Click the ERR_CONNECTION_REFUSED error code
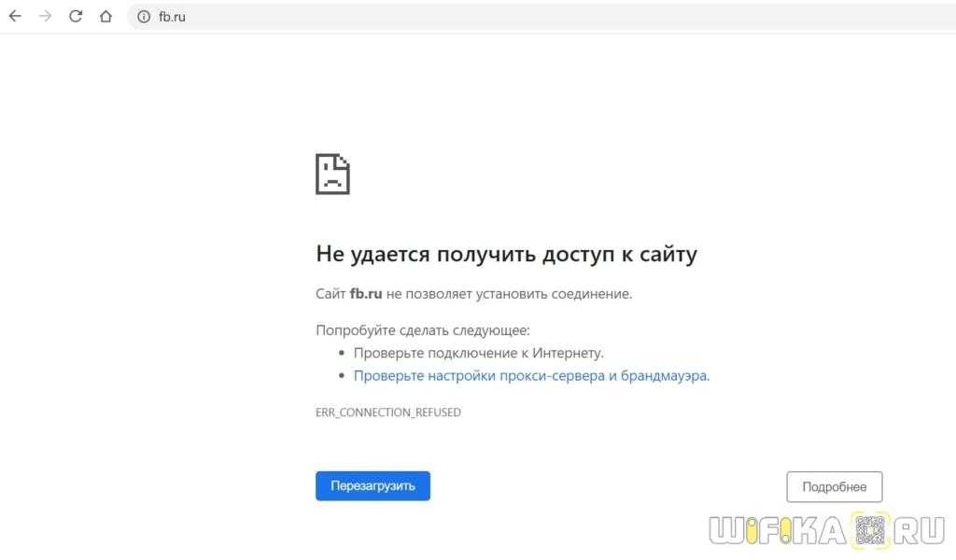Viewport: 956px width, 560px height. click(388, 412)
